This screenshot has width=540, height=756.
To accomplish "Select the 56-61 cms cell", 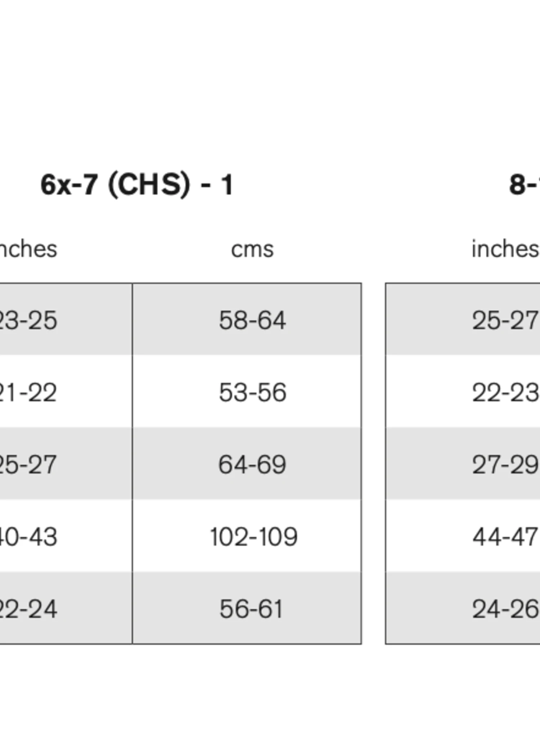I will 251,609.
